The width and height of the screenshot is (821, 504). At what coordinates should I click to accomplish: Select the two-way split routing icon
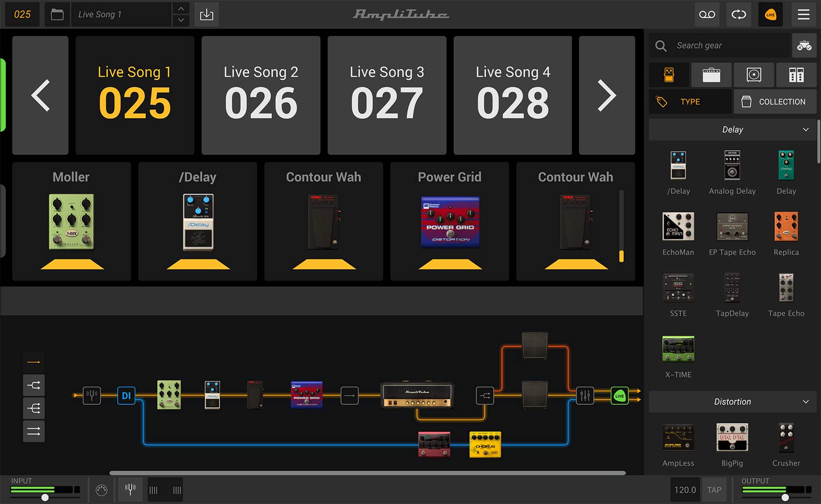pyautogui.click(x=34, y=385)
